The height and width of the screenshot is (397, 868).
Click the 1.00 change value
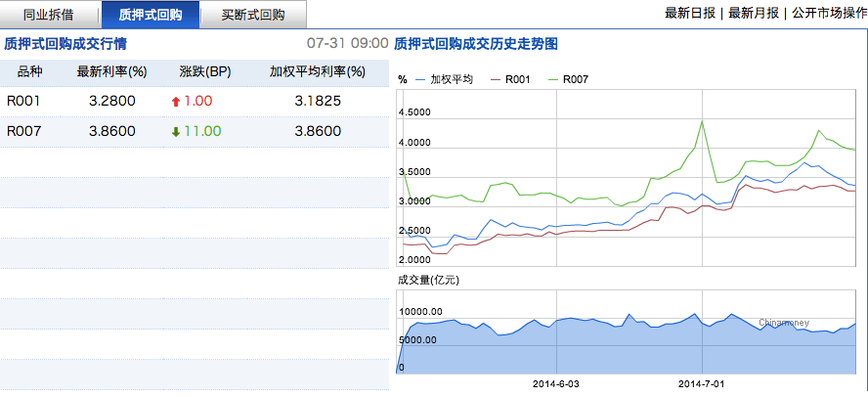(199, 101)
